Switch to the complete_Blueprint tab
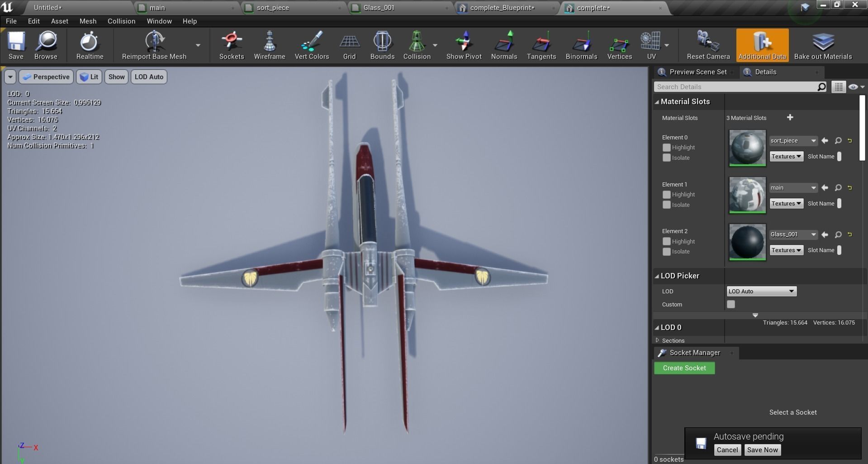This screenshot has width=868, height=464. click(x=502, y=8)
